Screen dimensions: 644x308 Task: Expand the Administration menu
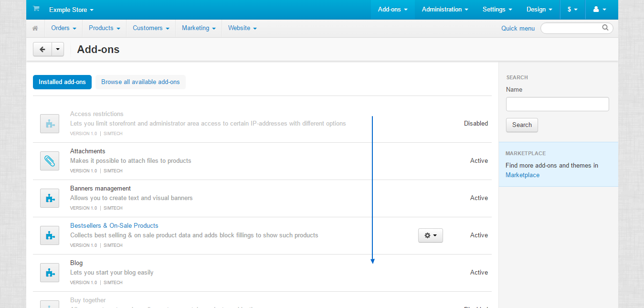click(444, 9)
